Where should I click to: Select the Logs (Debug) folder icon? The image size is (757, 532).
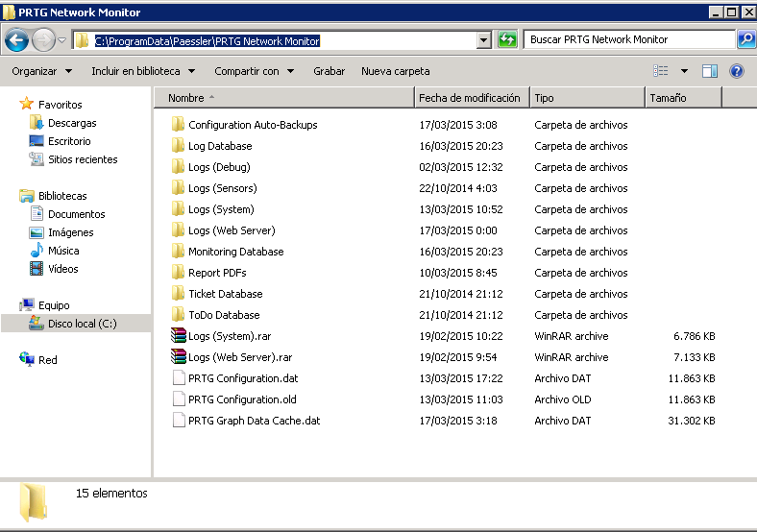tap(178, 167)
